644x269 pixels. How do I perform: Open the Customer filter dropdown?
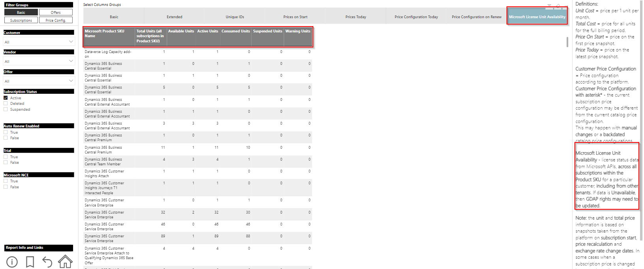[39, 42]
